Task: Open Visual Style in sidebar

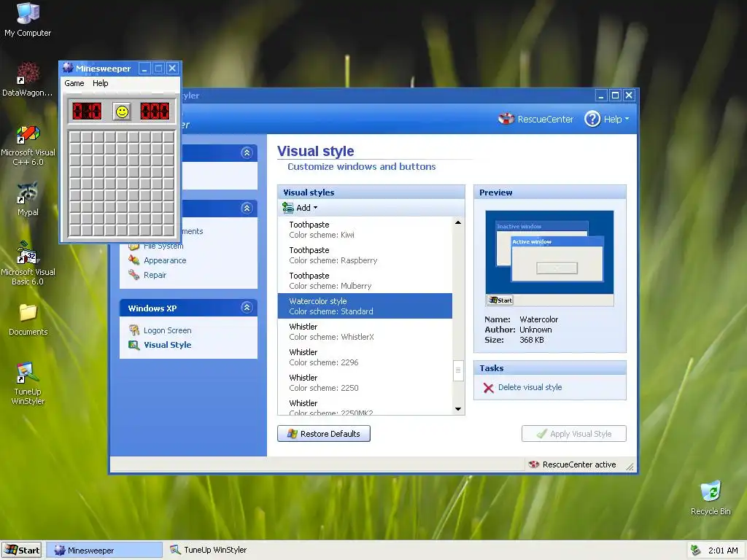Action: point(167,345)
